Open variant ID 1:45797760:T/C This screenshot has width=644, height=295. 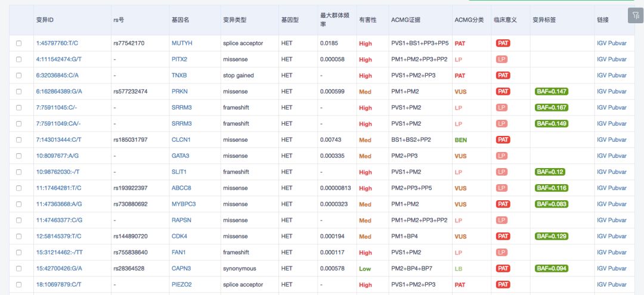pyautogui.click(x=57, y=44)
